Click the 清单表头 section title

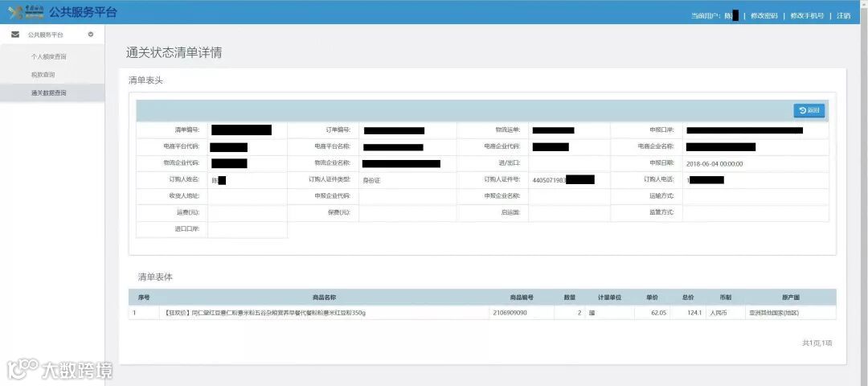[145, 80]
